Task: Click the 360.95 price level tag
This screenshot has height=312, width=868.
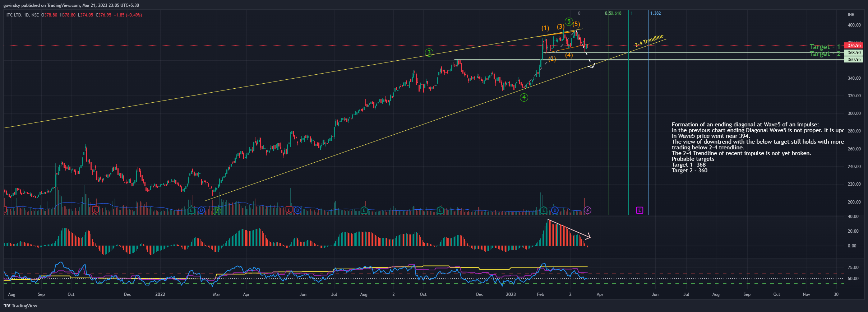Action: point(854,60)
